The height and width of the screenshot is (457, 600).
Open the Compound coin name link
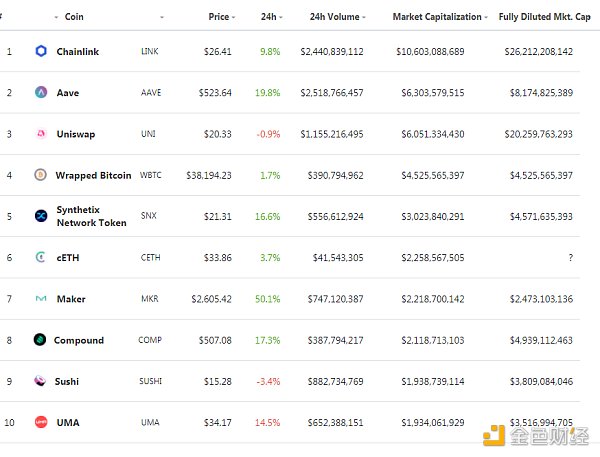pos(79,340)
